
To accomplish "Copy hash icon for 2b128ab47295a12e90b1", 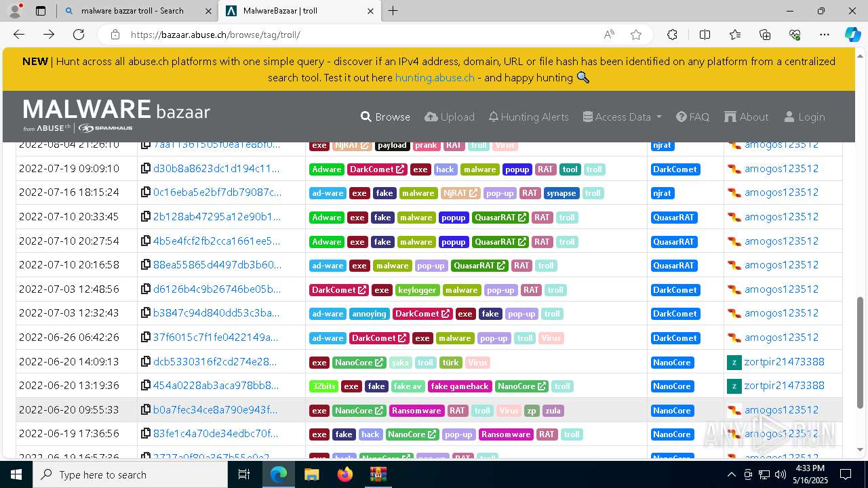I will point(146,217).
